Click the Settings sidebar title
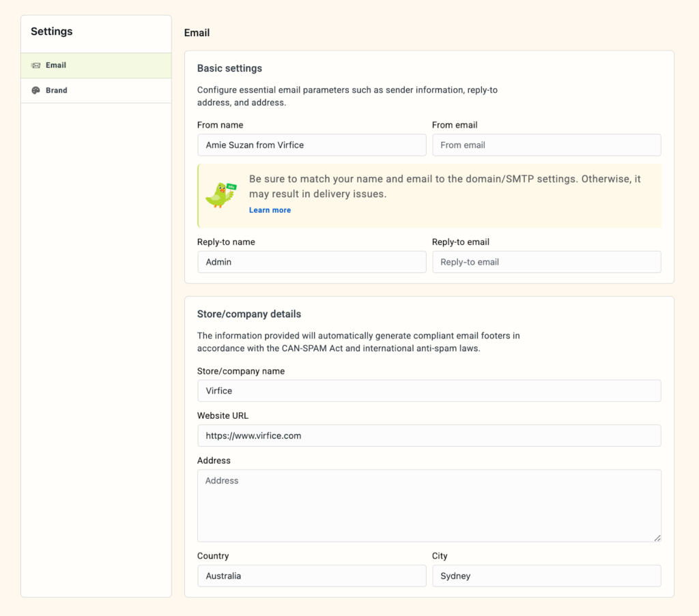This screenshot has height=616, width=699. [x=52, y=31]
